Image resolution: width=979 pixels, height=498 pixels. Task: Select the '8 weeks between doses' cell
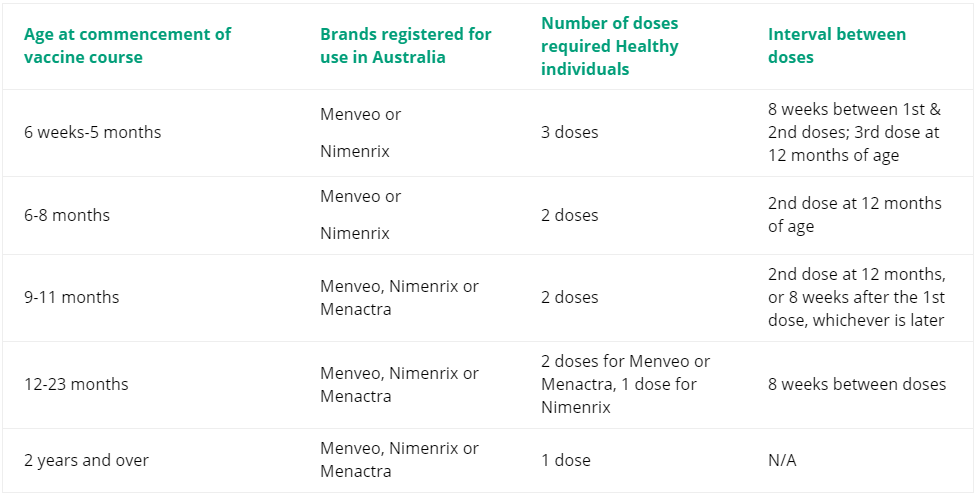857,384
